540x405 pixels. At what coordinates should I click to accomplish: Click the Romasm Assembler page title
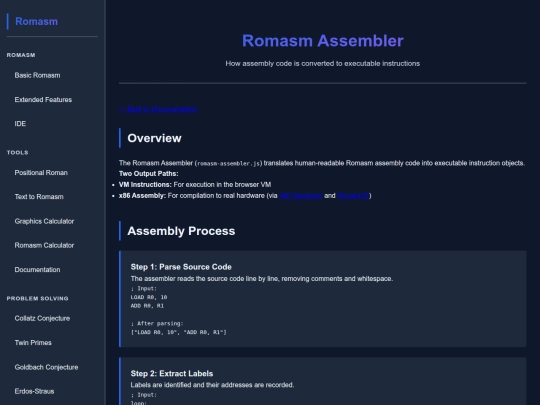click(x=323, y=41)
